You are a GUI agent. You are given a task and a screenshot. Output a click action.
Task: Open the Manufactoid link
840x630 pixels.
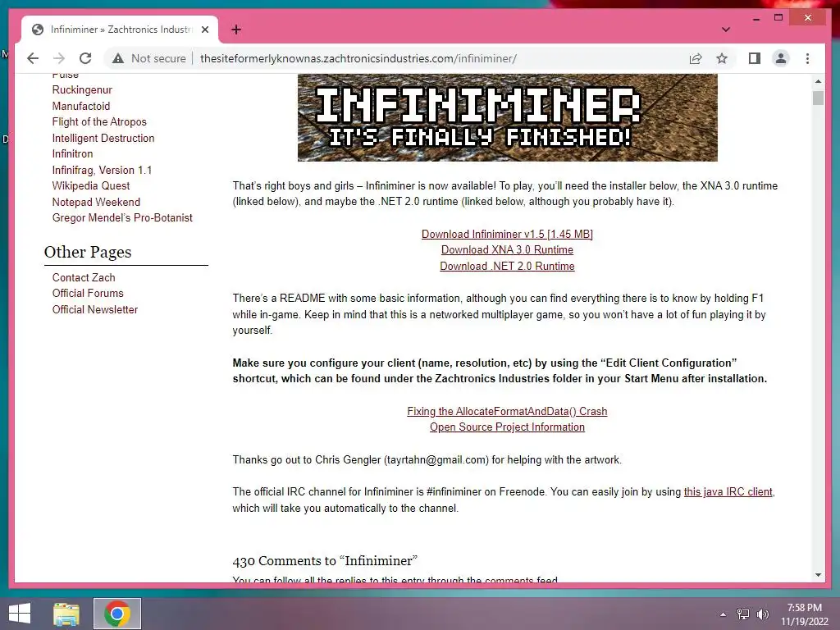tap(81, 106)
